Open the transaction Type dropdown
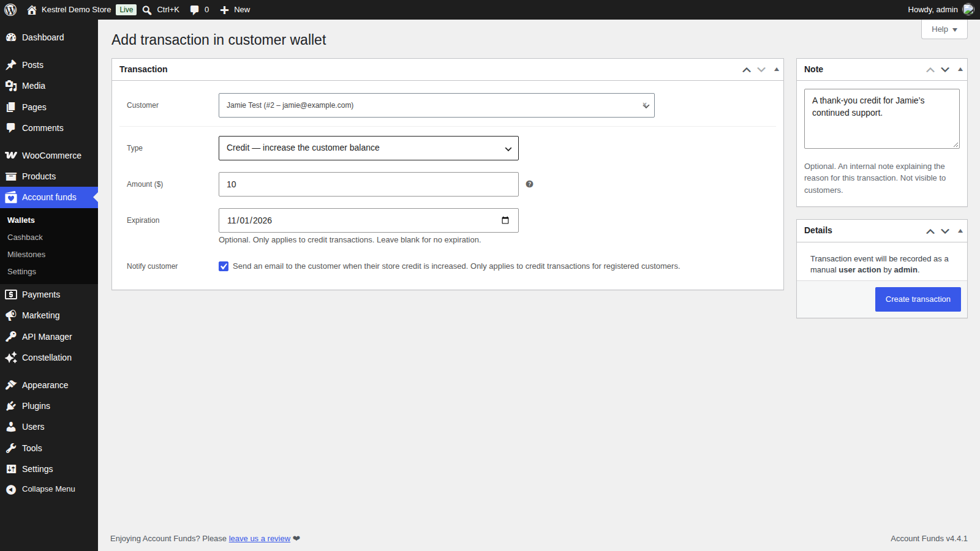Screen dimensions: 980x551 (x=369, y=148)
